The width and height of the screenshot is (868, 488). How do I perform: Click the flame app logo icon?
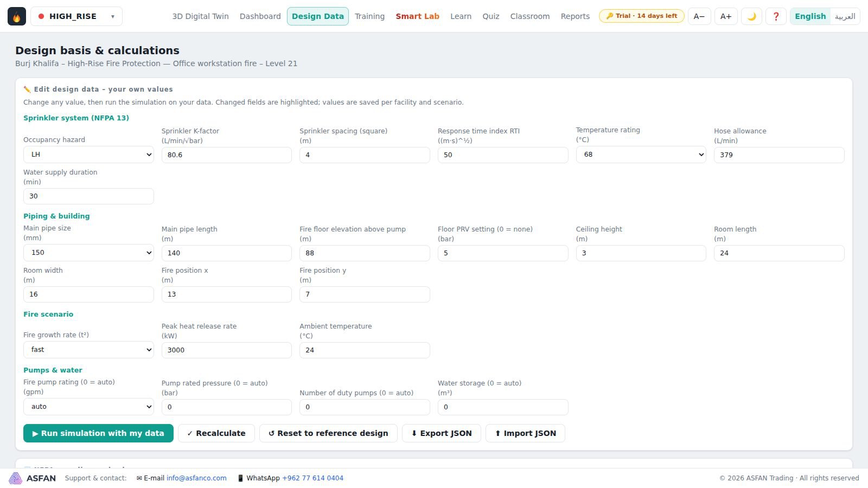pos(17,16)
